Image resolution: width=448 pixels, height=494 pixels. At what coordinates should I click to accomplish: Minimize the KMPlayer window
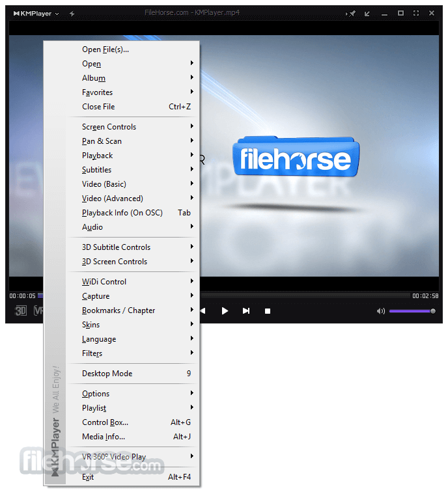(384, 14)
